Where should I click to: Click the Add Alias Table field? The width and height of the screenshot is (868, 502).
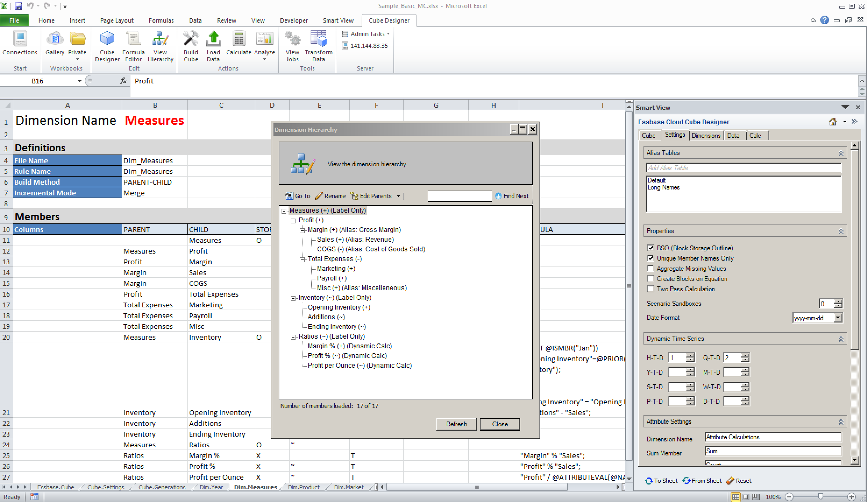coord(743,168)
